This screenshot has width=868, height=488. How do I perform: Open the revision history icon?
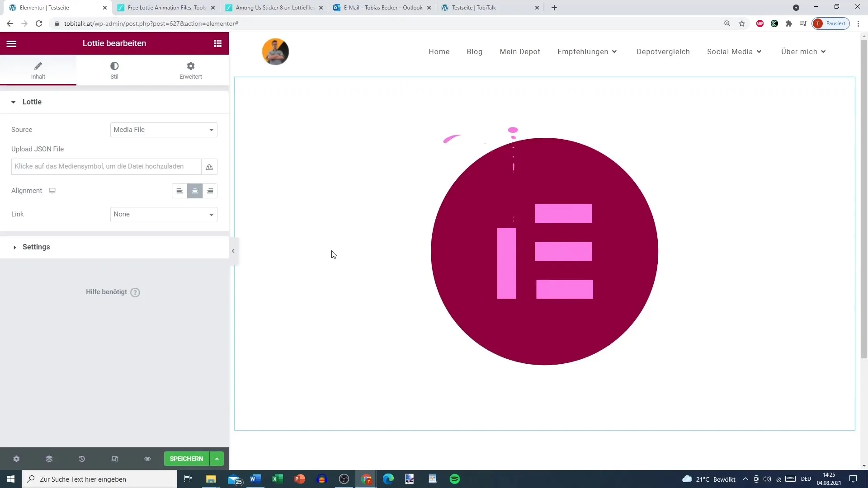[x=82, y=459]
